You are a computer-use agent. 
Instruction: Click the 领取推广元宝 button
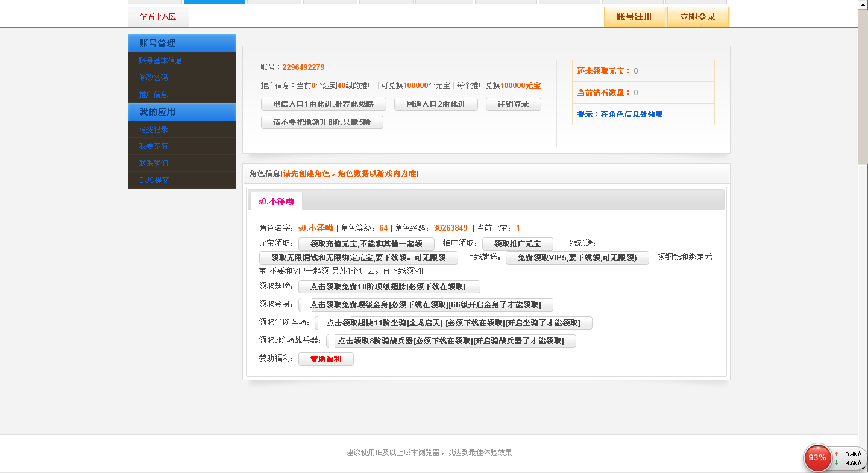[518, 244]
